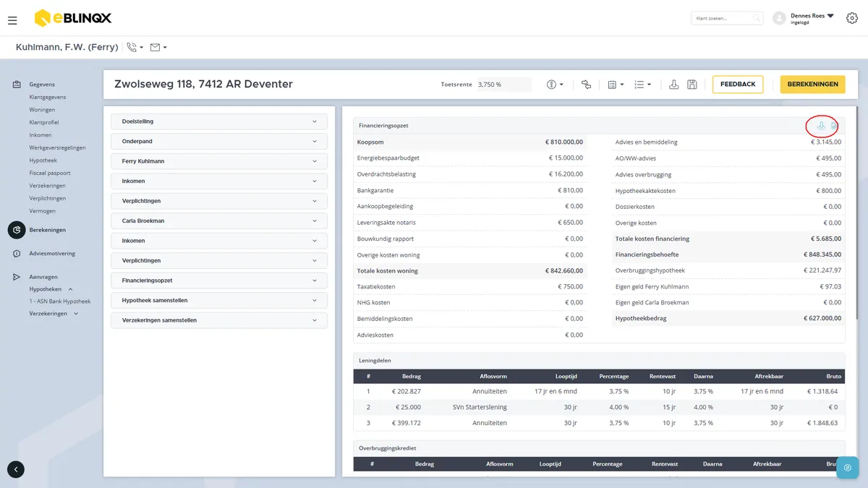868x488 pixels.
Task: Collapse the sidebar with the round chevron button
Action: click(x=16, y=469)
